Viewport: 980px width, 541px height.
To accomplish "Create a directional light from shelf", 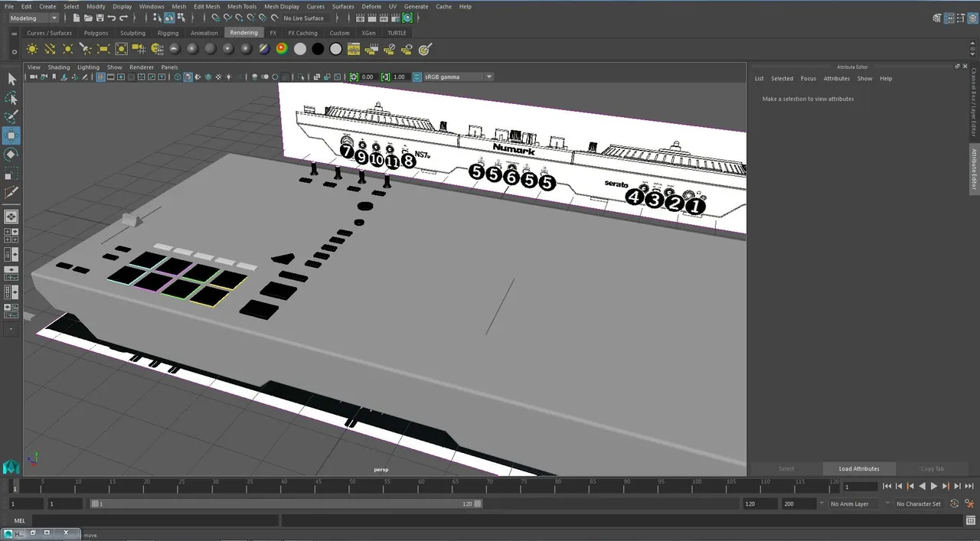I will (50, 49).
